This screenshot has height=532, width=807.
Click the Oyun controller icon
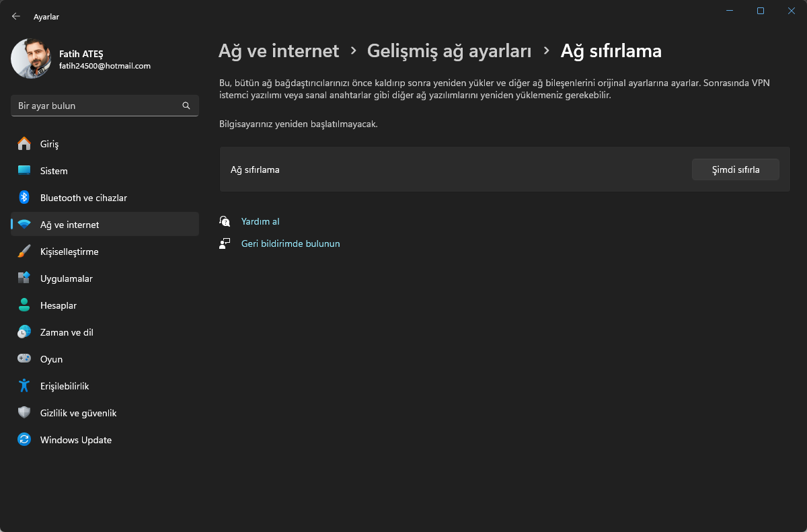coord(24,359)
